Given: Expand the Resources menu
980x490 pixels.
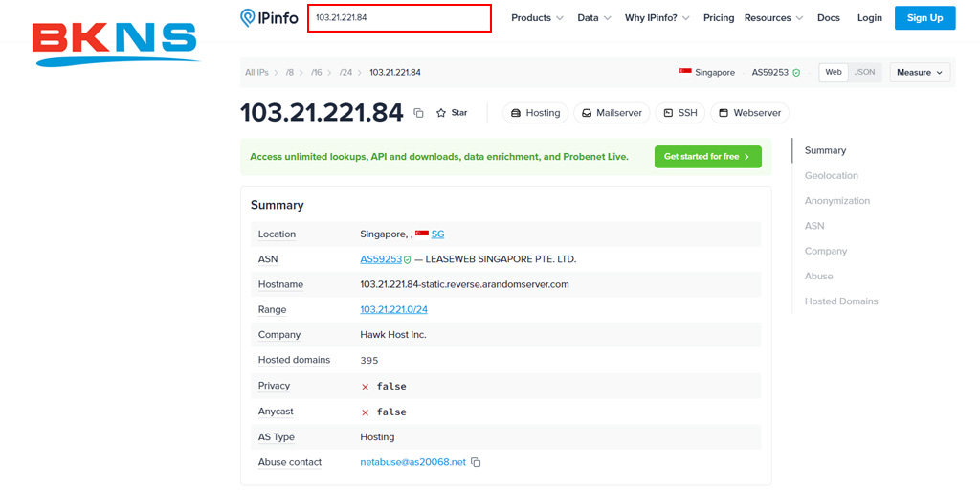Looking at the screenshot, I should 773,18.
